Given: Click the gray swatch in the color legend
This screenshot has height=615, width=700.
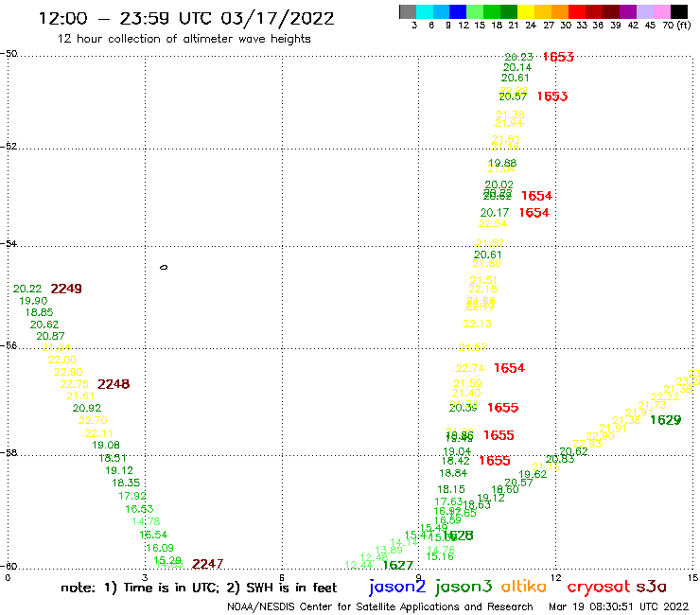Looking at the screenshot, I should pyautogui.click(x=408, y=11).
